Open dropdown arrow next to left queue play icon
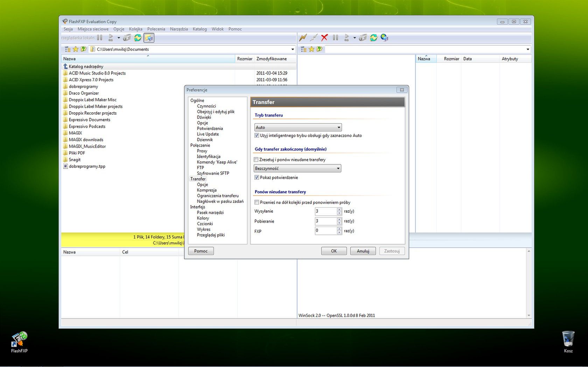The image size is (588, 367). pos(119,38)
